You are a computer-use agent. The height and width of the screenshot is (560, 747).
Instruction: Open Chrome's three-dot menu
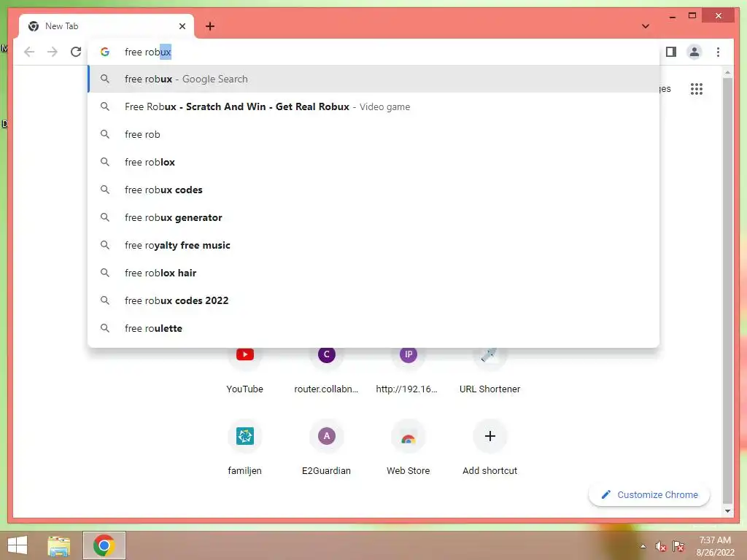[718, 52]
